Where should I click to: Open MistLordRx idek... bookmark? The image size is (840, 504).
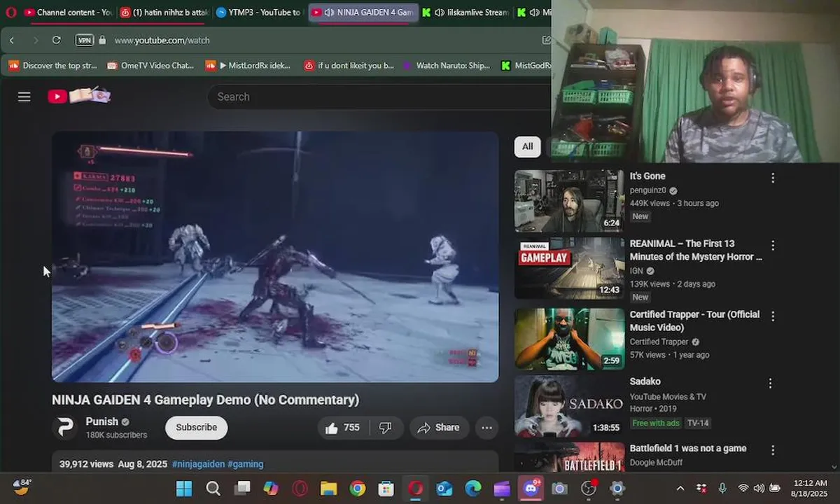[248, 65]
